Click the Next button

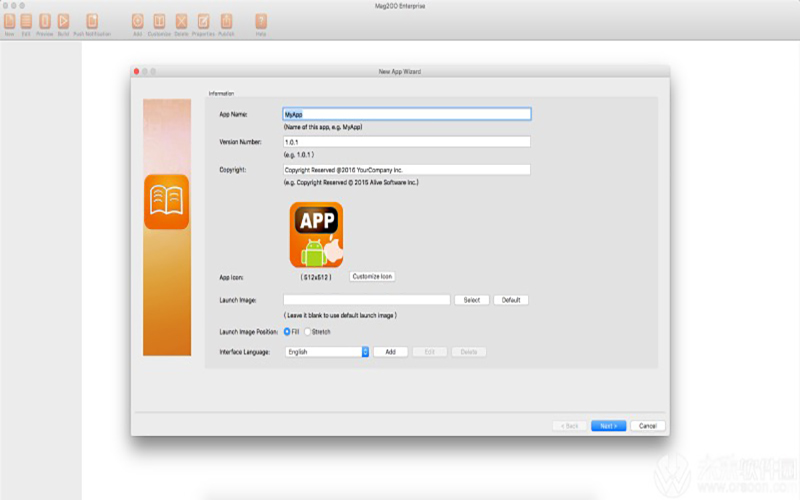point(608,426)
